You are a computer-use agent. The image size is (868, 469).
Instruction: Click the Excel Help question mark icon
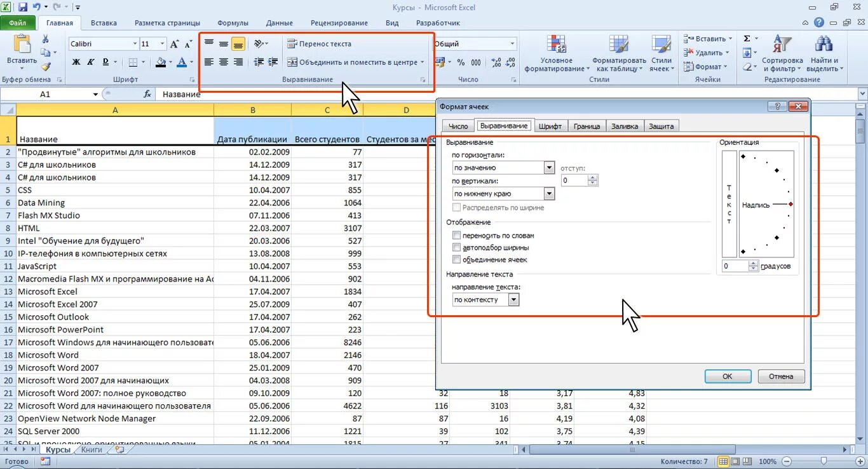tap(820, 23)
